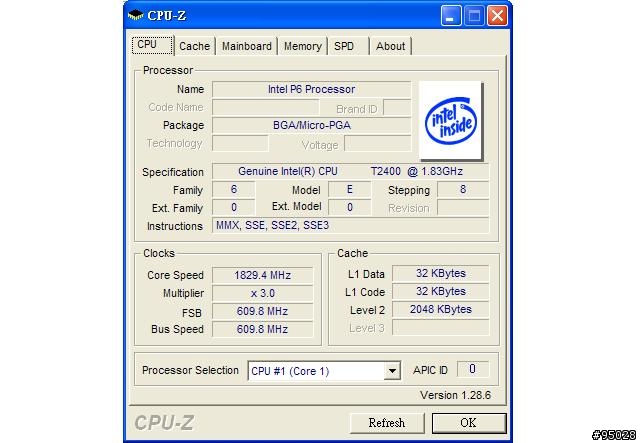Image resolution: width=640 pixels, height=443 pixels.
Task: Click the Specification field Genuine Intel(R) CPU
Action: coord(350,171)
